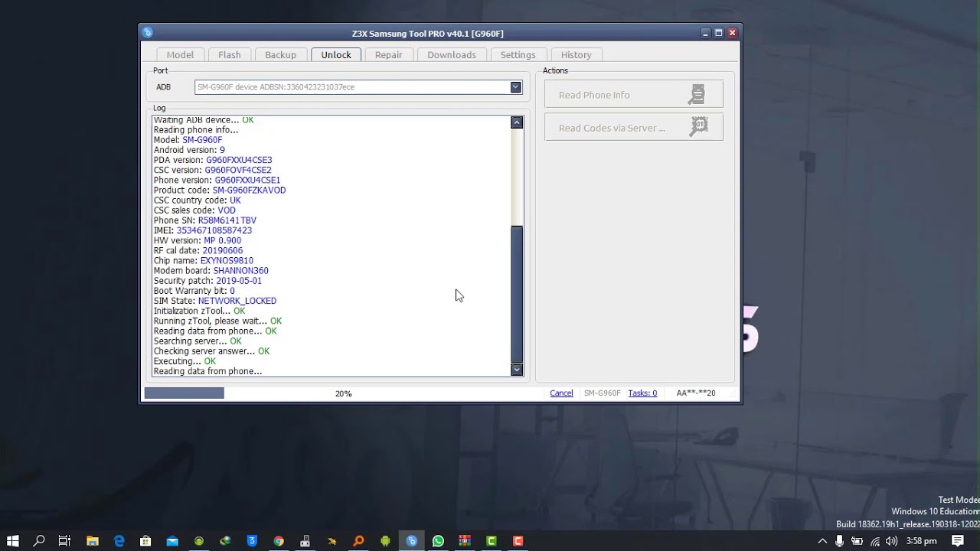The width and height of the screenshot is (980, 551).
Task: Open Wi-Fi network tray icon
Action: 875,541
